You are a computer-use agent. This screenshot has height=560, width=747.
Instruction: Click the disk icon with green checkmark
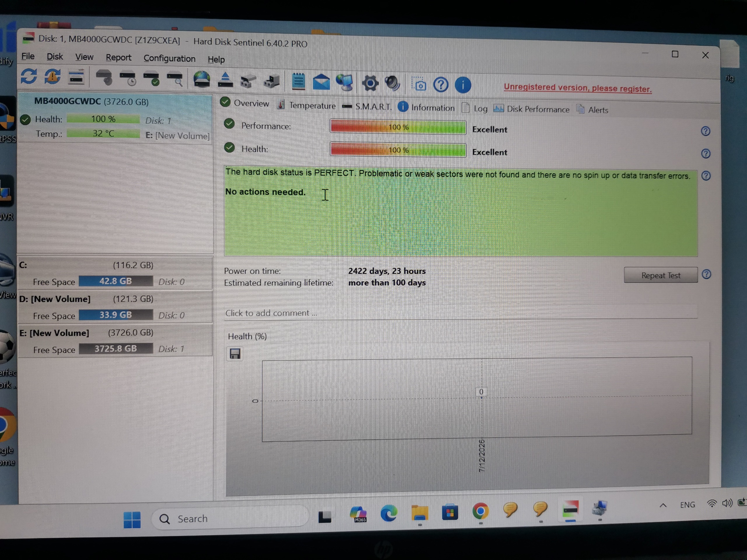(151, 80)
